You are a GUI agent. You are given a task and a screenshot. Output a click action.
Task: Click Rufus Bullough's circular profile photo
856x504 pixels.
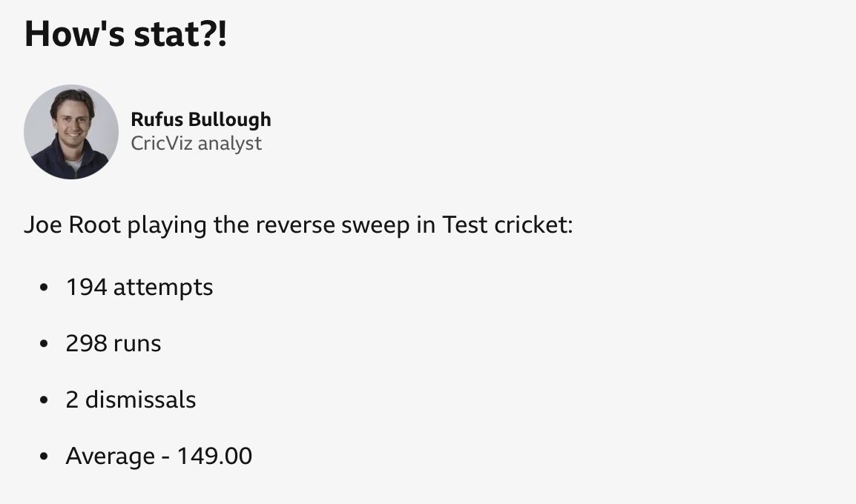[x=71, y=132]
